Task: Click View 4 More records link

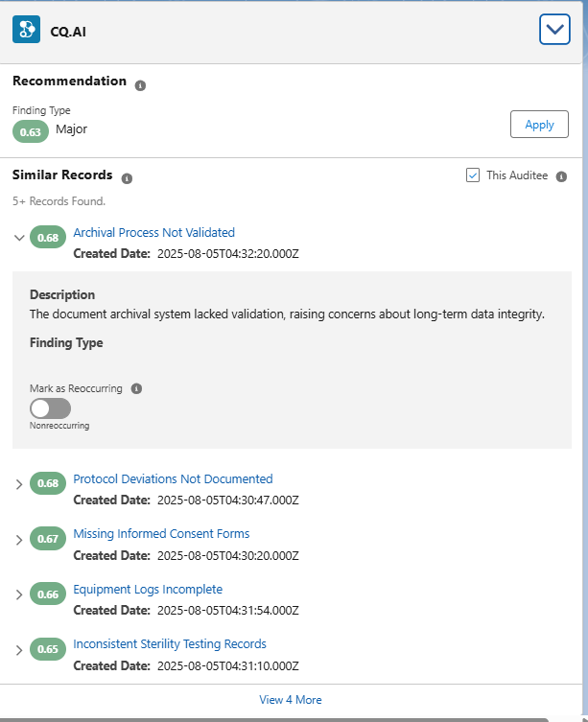Action: coord(291,700)
